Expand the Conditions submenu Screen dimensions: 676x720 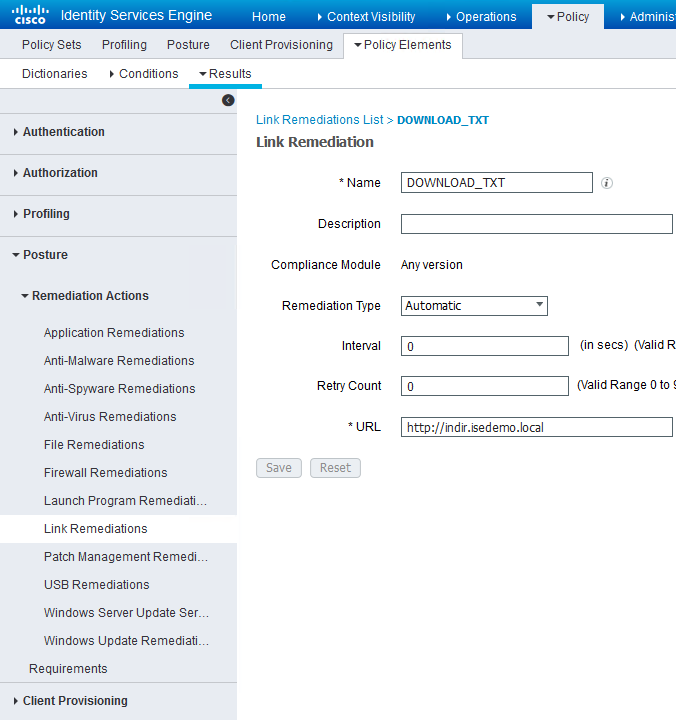point(144,73)
